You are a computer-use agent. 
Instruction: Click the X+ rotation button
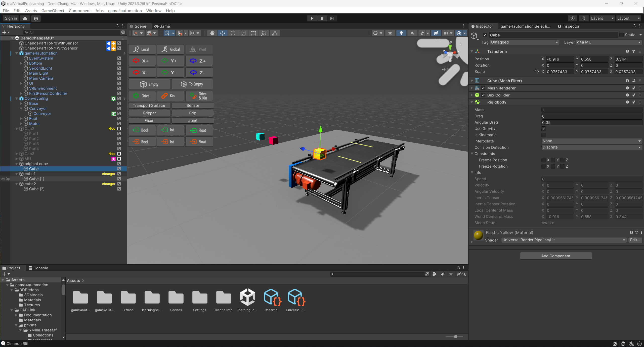click(142, 61)
